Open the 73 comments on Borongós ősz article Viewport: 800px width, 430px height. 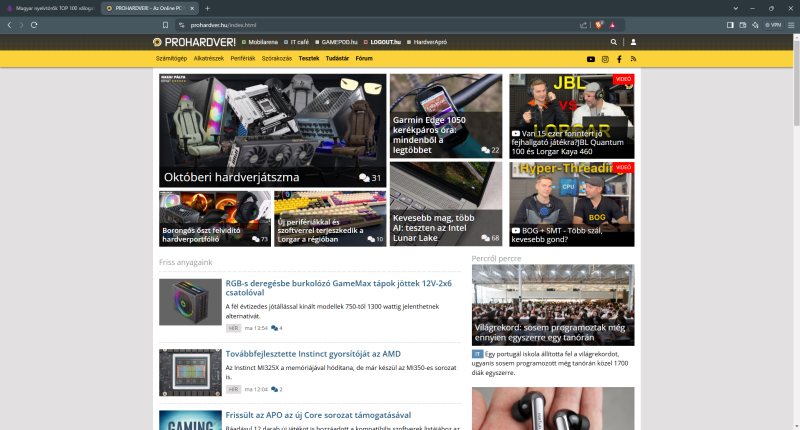click(260, 239)
